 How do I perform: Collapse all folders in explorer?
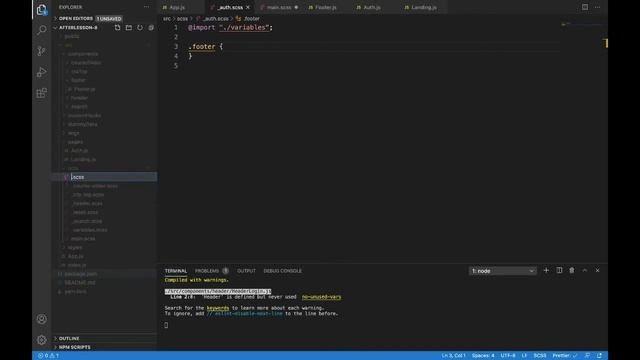coord(151,27)
